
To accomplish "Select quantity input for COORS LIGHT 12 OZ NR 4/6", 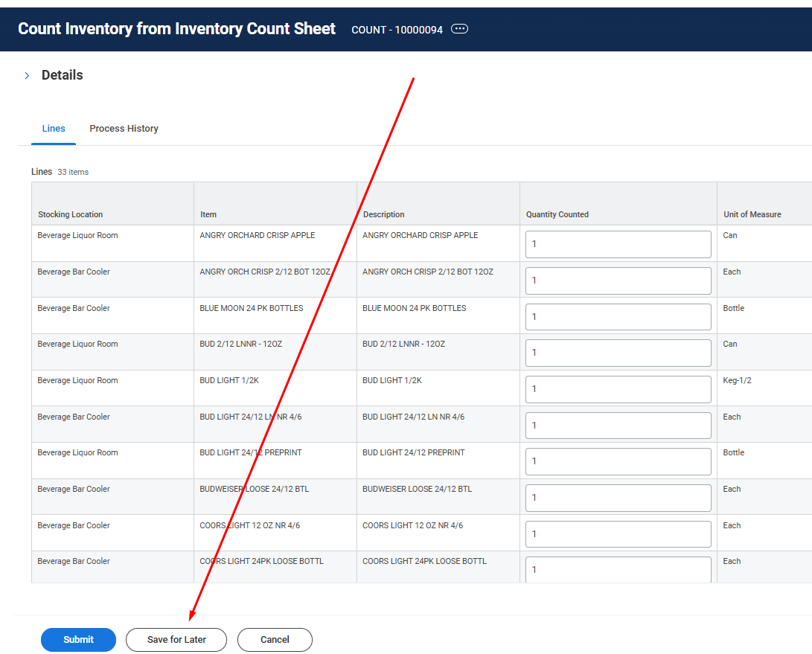I will coord(618,534).
